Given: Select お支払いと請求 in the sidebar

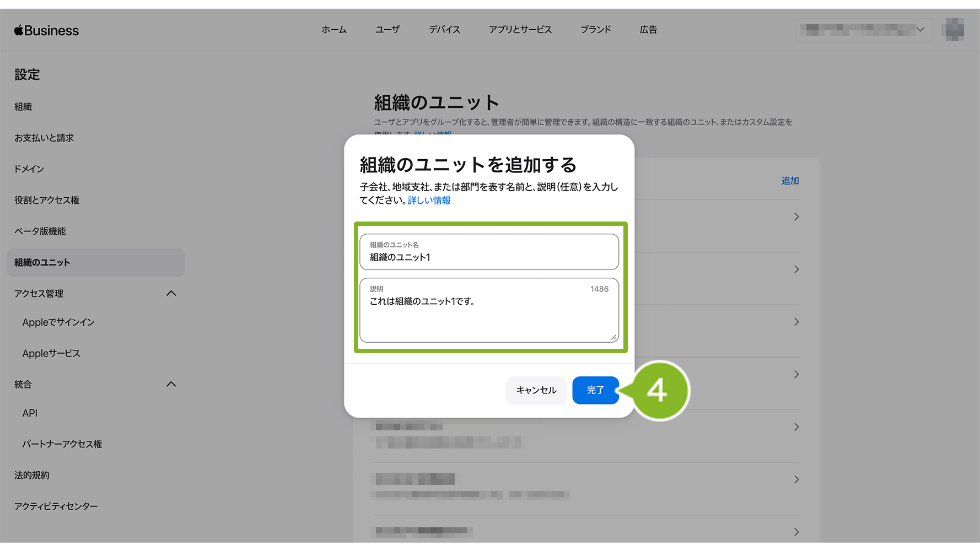Looking at the screenshot, I should [x=44, y=138].
